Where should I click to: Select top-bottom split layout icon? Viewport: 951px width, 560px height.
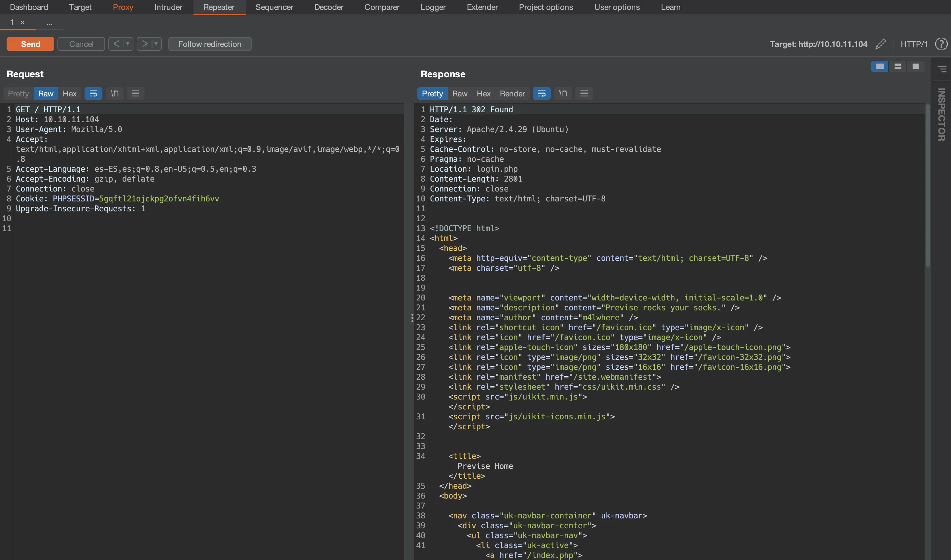[898, 66]
